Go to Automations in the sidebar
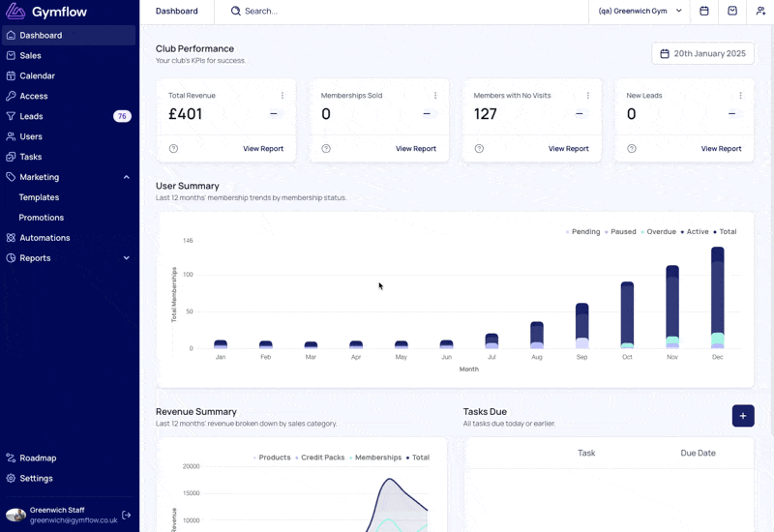774x532 pixels. click(45, 238)
